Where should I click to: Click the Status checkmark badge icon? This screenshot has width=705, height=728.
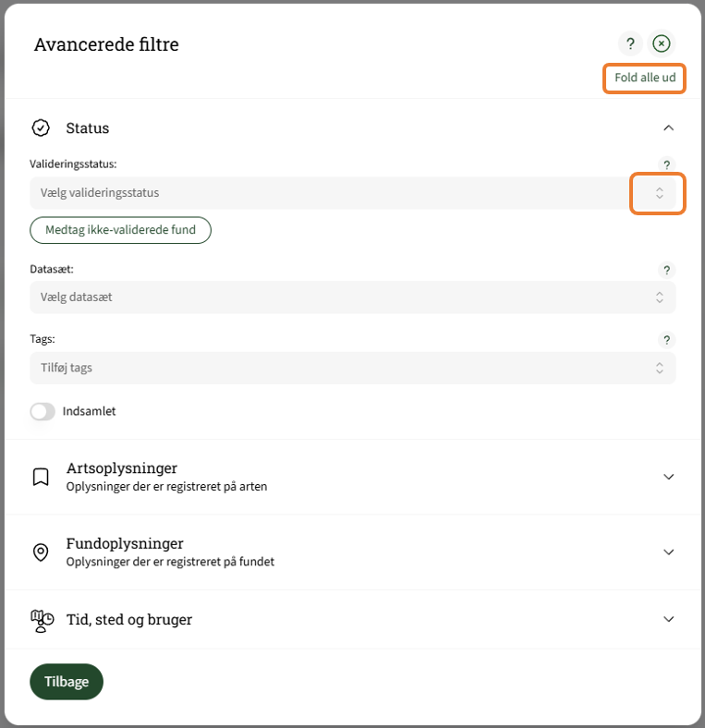41,127
